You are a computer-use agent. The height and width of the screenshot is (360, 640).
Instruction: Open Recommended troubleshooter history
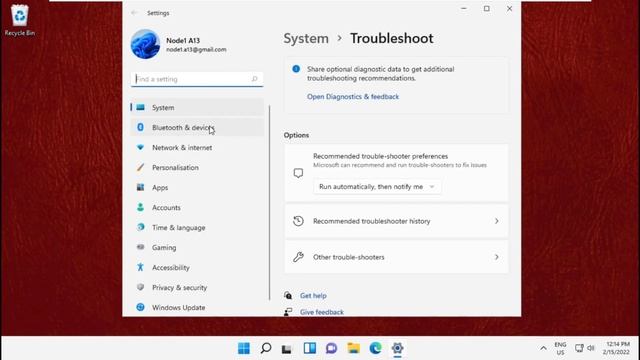coord(396,221)
